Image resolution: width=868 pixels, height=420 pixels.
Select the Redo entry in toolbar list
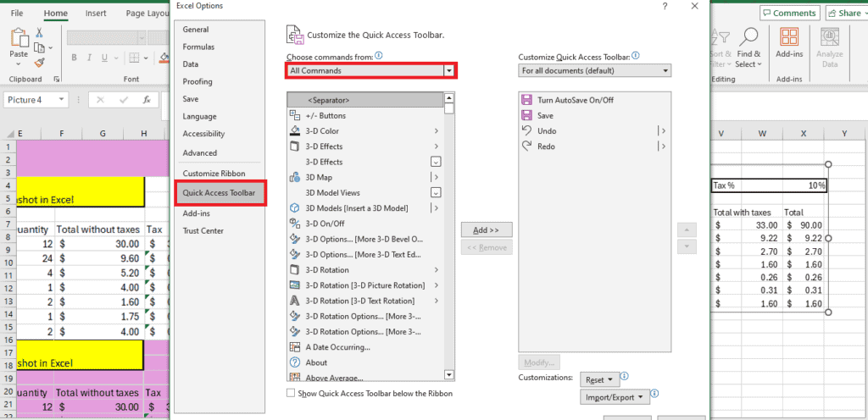[594, 146]
